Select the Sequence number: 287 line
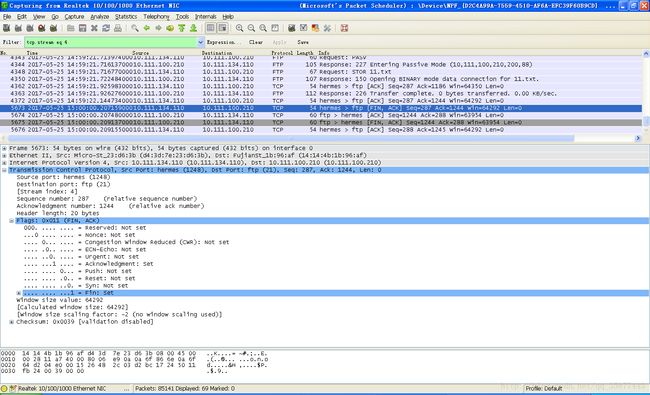Viewport: 650px width, 395px height. point(107,199)
